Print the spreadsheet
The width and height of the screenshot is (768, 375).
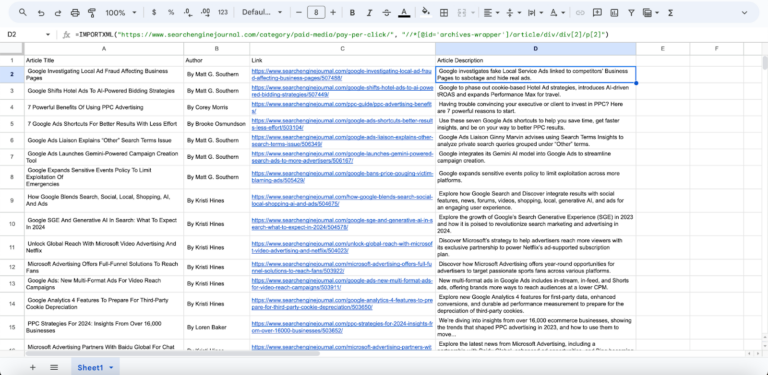[x=75, y=13]
